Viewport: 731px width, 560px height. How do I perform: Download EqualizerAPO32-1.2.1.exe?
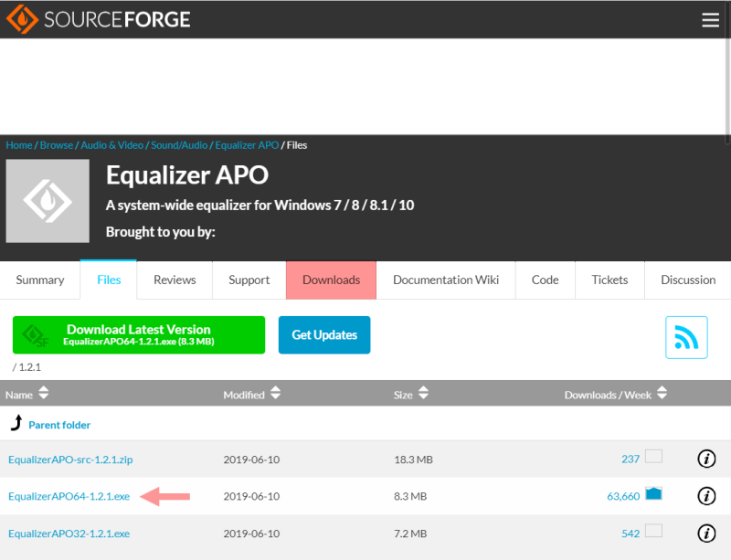click(x=69, y=534)
